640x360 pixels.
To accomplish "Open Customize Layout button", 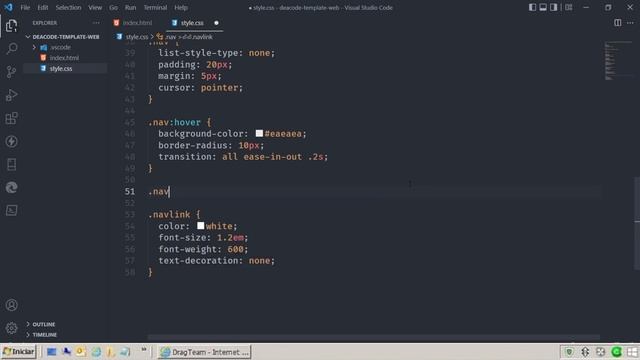I will (x=569, y=7).
